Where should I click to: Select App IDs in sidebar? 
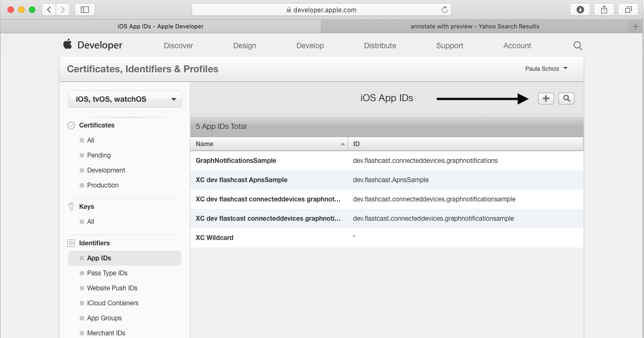click(x=125, y=258)
